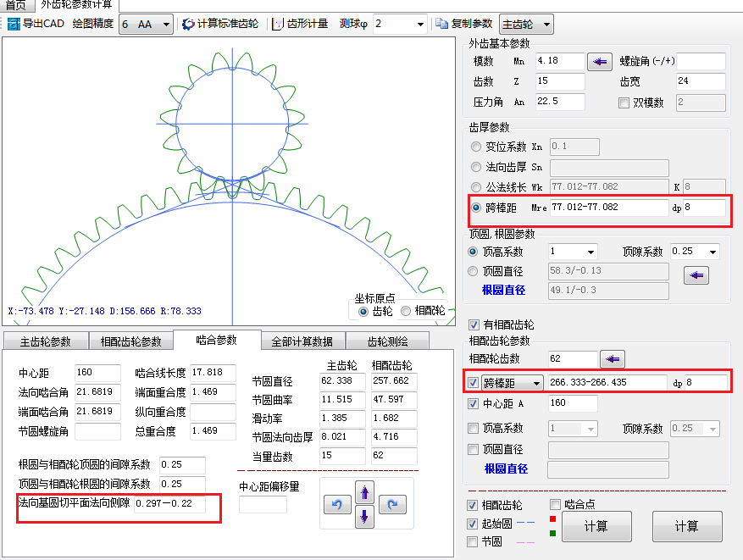Viewport: 743px width, 560px height.
Task: Toggle the 双模数 checkbox
Action: pyautogui.click(x=624, y=103)
